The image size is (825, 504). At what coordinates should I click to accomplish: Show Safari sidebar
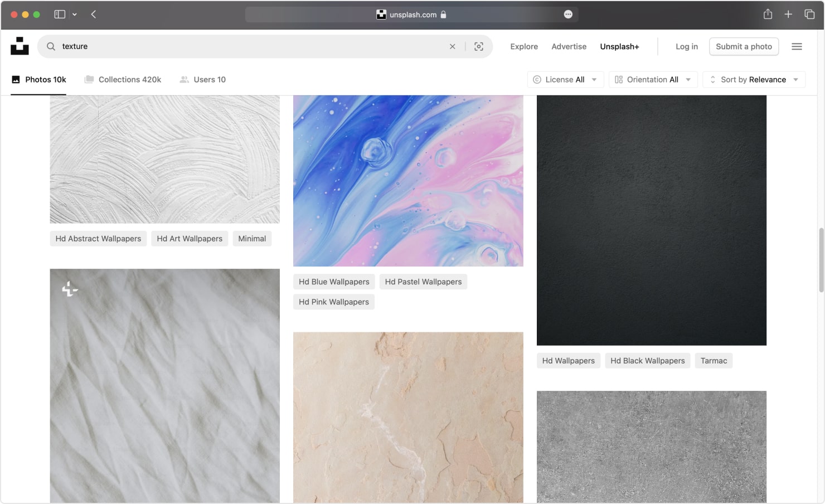60,14
